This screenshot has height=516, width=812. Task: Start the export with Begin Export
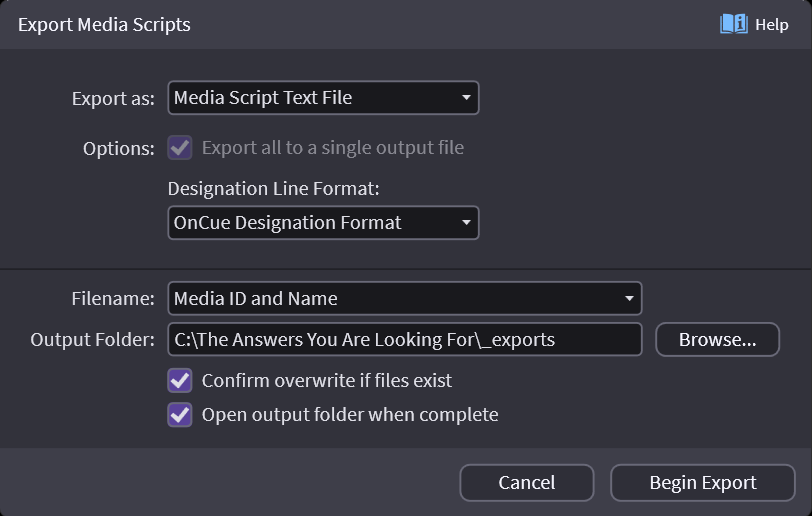point(702,483)
